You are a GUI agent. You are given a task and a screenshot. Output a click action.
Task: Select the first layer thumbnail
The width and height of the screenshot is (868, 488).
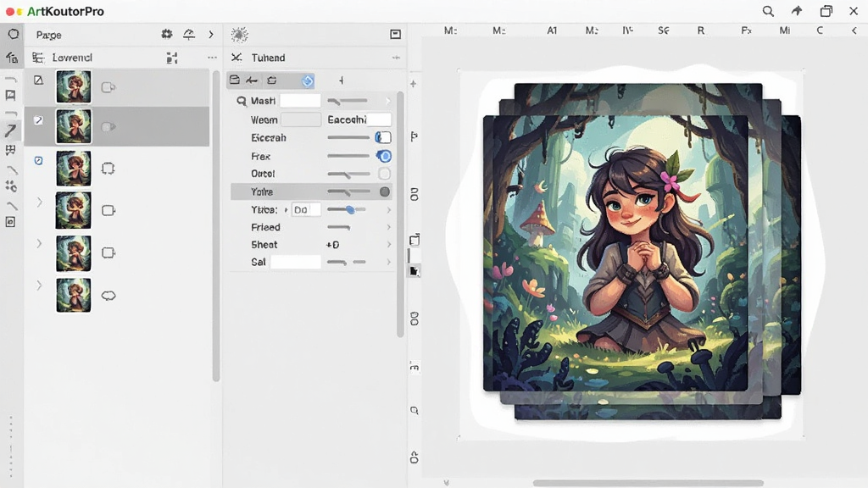(74, 86)
